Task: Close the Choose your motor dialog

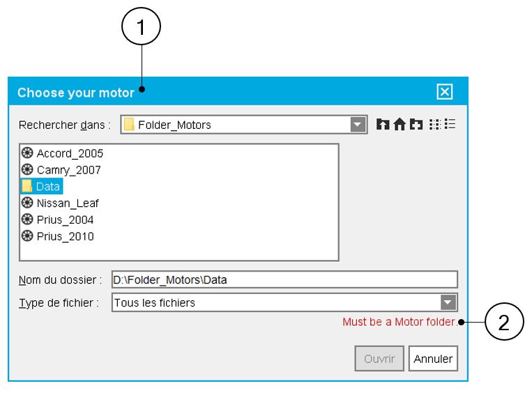Action: (444, 91)
